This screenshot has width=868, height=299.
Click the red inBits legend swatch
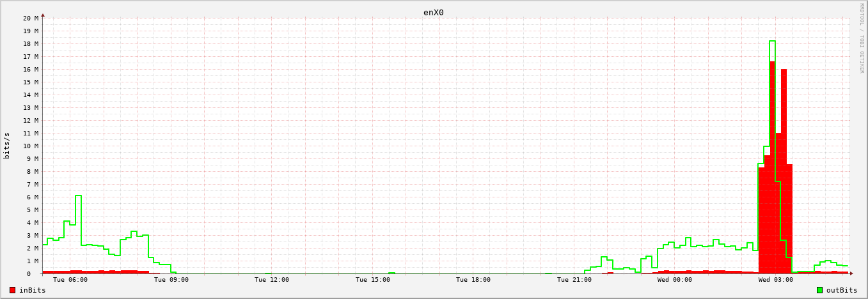click(12, 290)
